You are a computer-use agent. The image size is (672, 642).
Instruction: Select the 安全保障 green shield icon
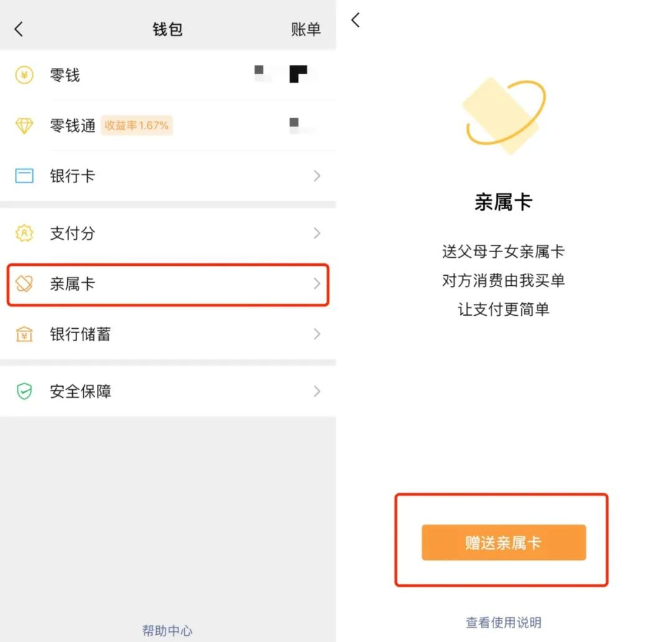click(x=24, y=391)
